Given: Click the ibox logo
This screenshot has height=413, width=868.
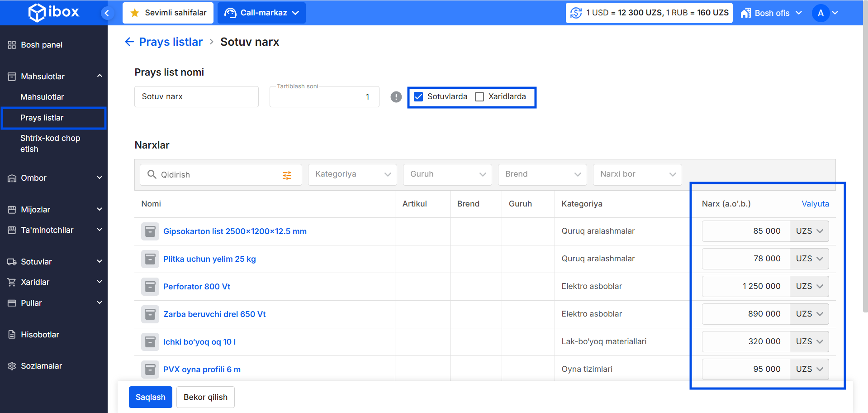Looking at the screenshot, I should coord(53,12).
